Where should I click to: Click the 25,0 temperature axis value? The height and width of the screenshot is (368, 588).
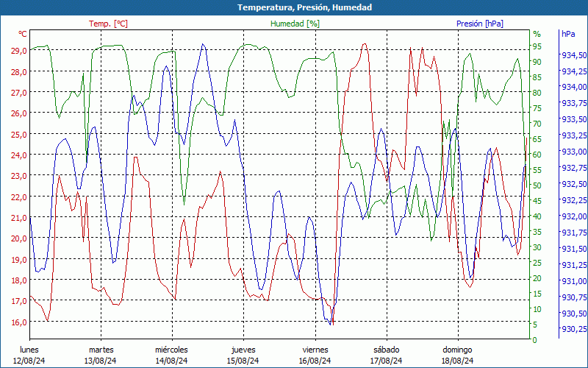point(19,134)
